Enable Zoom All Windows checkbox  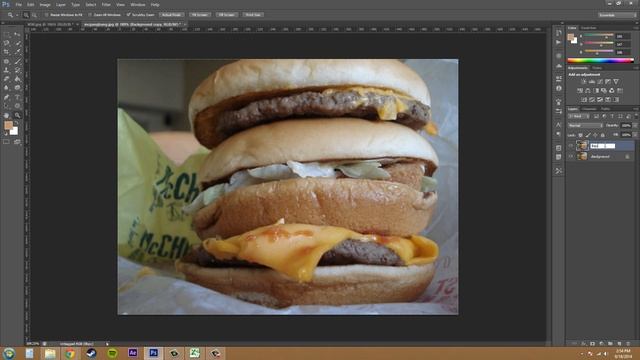pyautogui.click(x=90, y=15)
